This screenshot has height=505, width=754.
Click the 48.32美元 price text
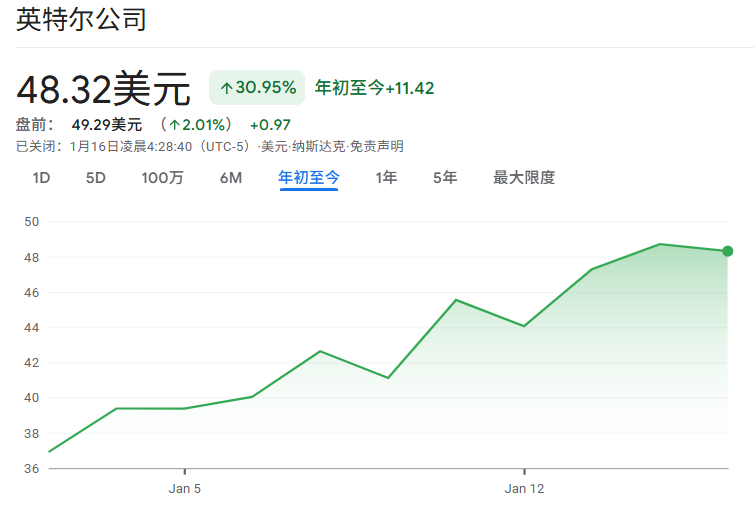tap(103, 89)
